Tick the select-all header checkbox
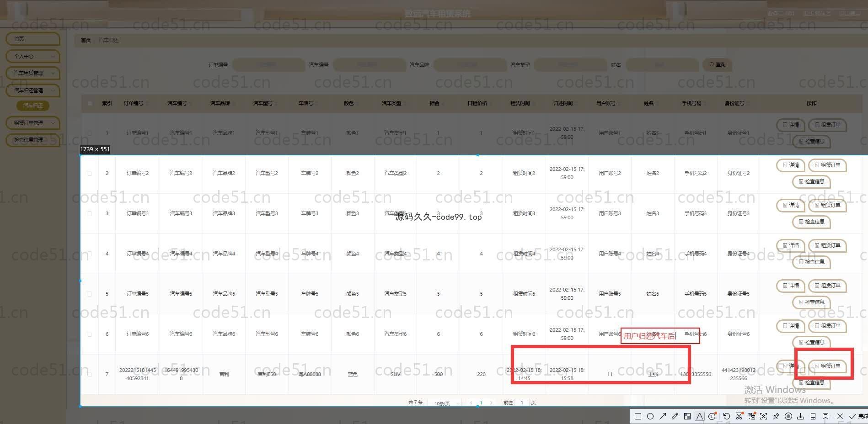 pos(89,103)
